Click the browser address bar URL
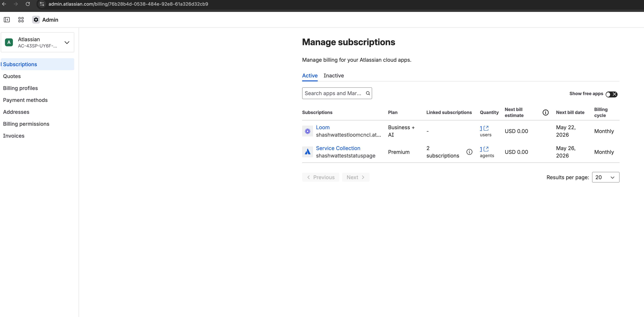644x317 pixels. point(128,4)
